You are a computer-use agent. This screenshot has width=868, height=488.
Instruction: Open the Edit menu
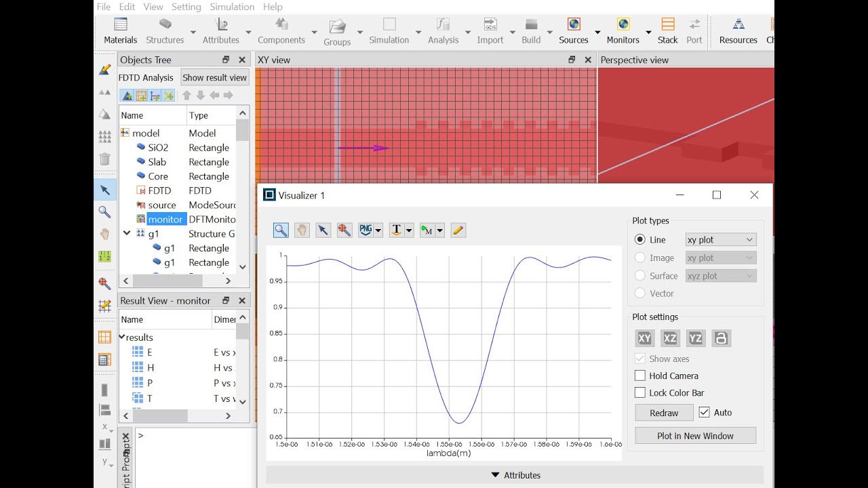[127, 7]
